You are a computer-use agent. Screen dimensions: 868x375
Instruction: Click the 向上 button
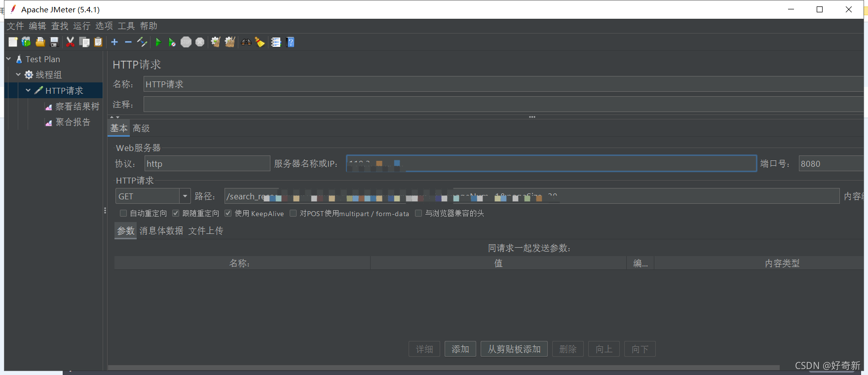point(604,349)
